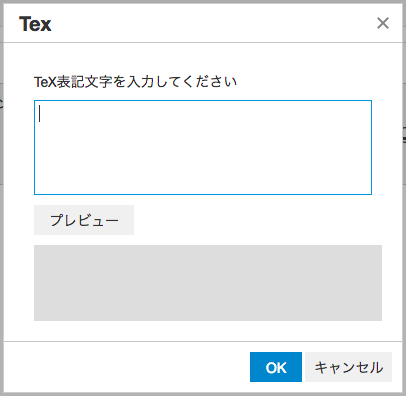Click the center of the gray preview box
The width and height of the screenshot is (406, 396).
pyautogui.click(x=208, y=283)
